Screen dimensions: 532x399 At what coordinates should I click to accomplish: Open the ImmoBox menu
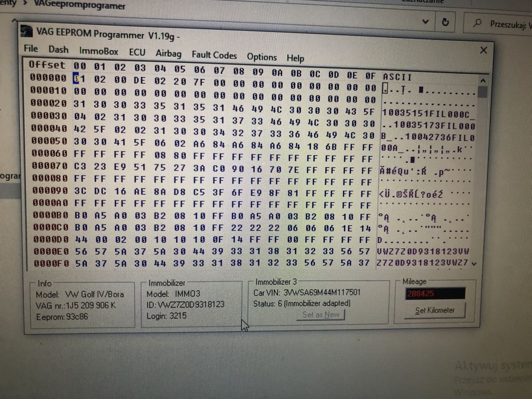[99, 51]
